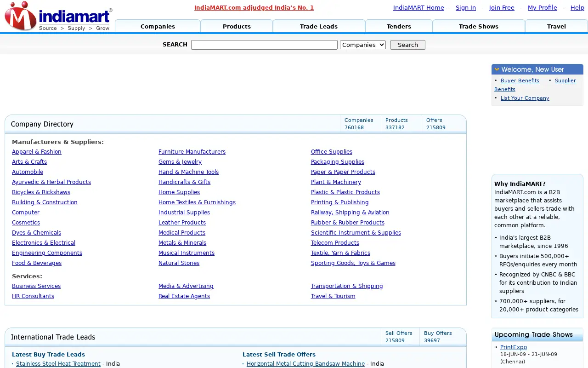
Task: Open the 'adjudged India's No. 1' headline link
Action: tap(254, 7)
